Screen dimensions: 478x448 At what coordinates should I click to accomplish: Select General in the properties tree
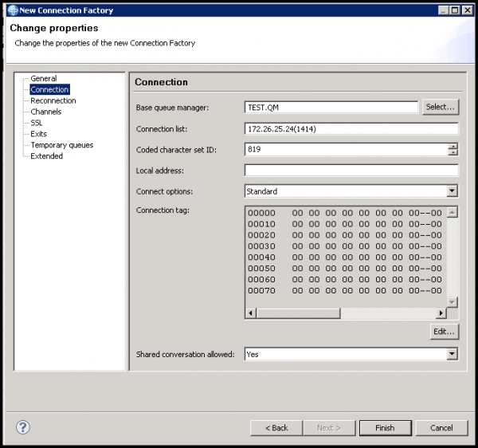tap(43, 78)
